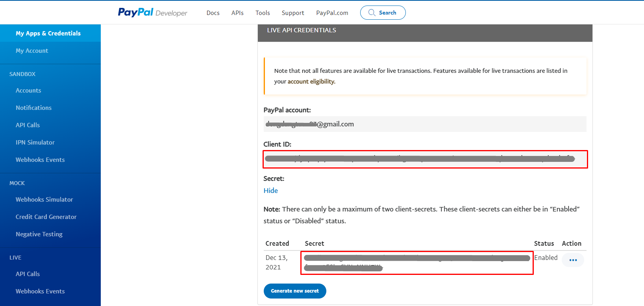Click the PayPal Developer logo
Screen dimensions: 644x306
(152, 13)
